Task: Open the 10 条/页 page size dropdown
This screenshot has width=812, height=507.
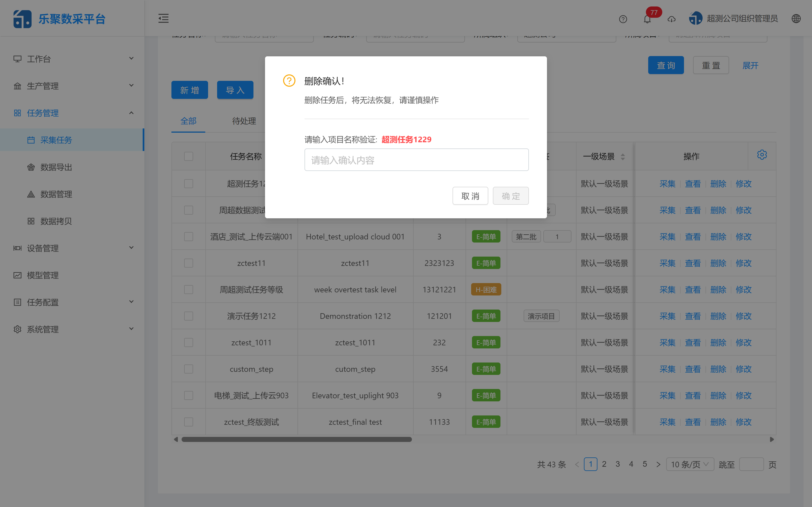Action: click(x=690, y=464)
